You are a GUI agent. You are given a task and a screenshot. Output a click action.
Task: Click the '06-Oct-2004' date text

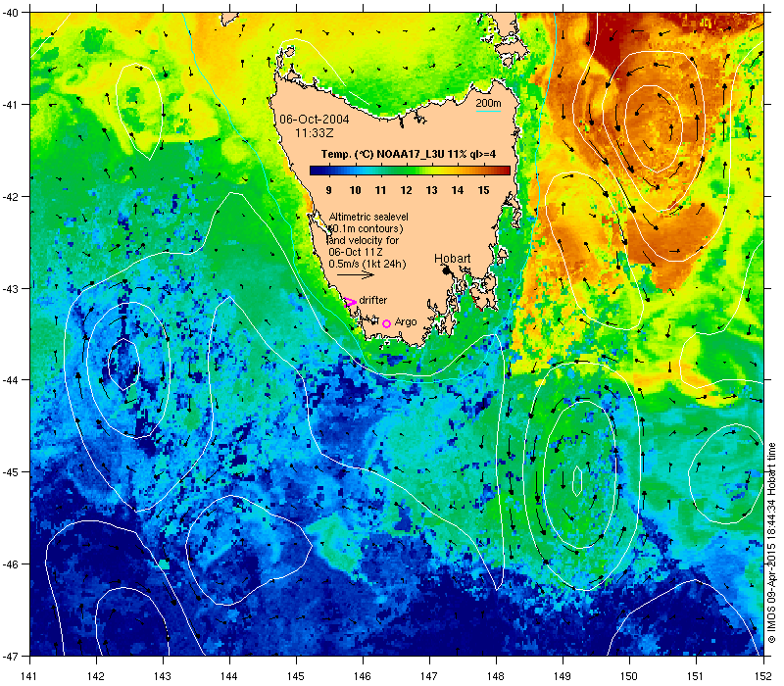tap(315, 119)
